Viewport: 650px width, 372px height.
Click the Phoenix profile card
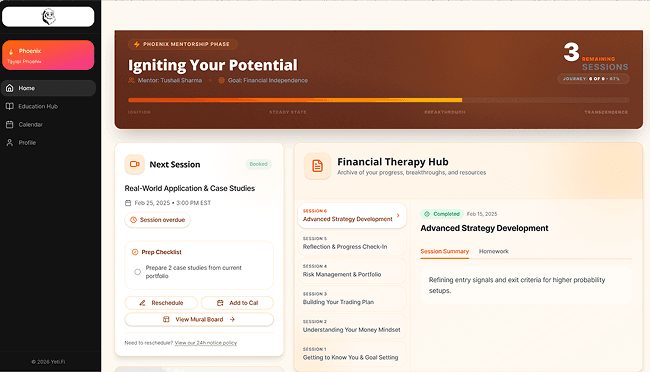click(48, 55)
